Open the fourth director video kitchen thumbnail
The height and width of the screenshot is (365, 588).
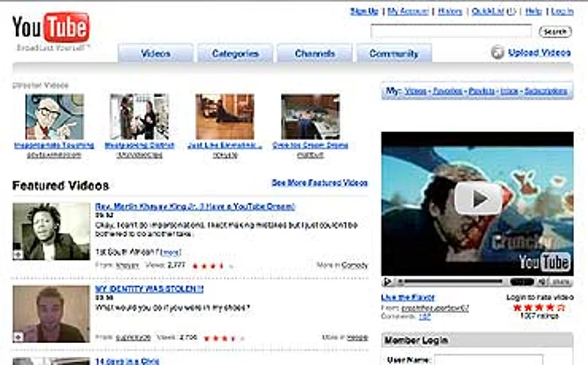click(x=311, y=117)
